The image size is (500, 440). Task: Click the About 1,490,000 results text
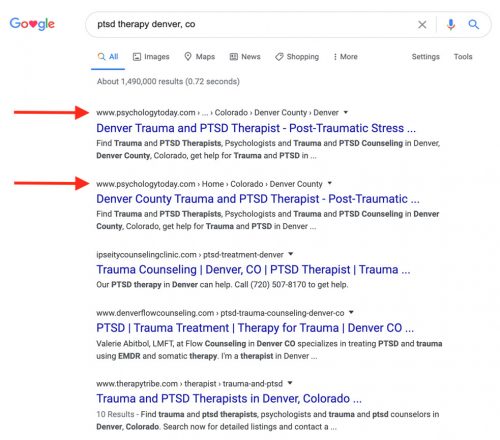(x=168, y=82)
